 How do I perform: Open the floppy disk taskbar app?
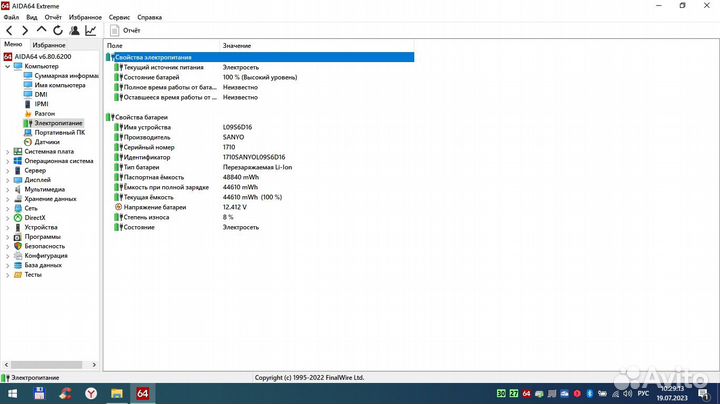[39, 393]
